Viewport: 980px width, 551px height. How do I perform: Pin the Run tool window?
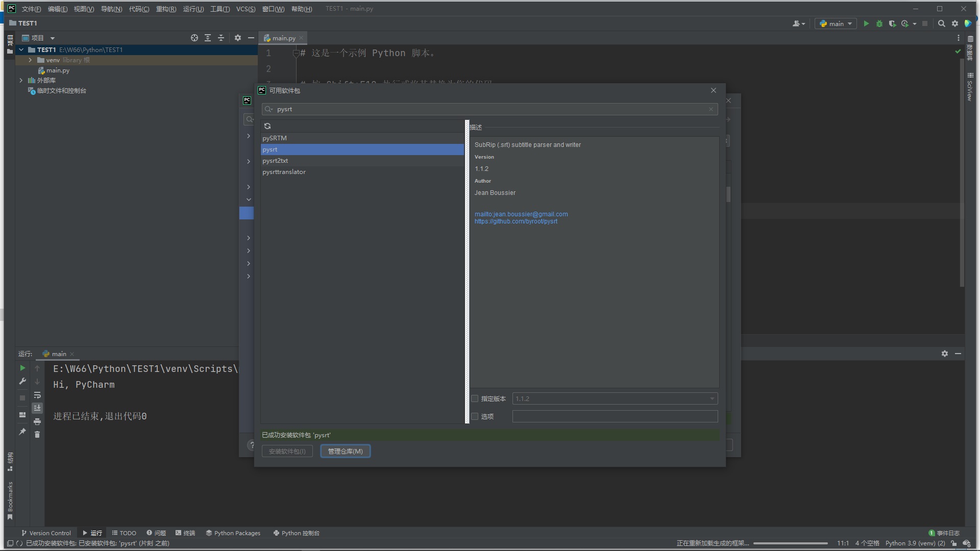coord(22,433)
